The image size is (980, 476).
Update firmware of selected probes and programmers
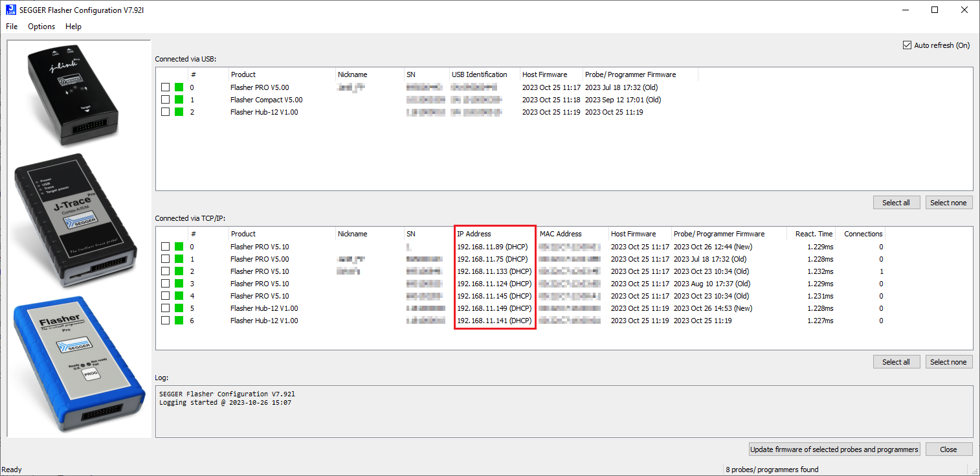tap(834, 449)
